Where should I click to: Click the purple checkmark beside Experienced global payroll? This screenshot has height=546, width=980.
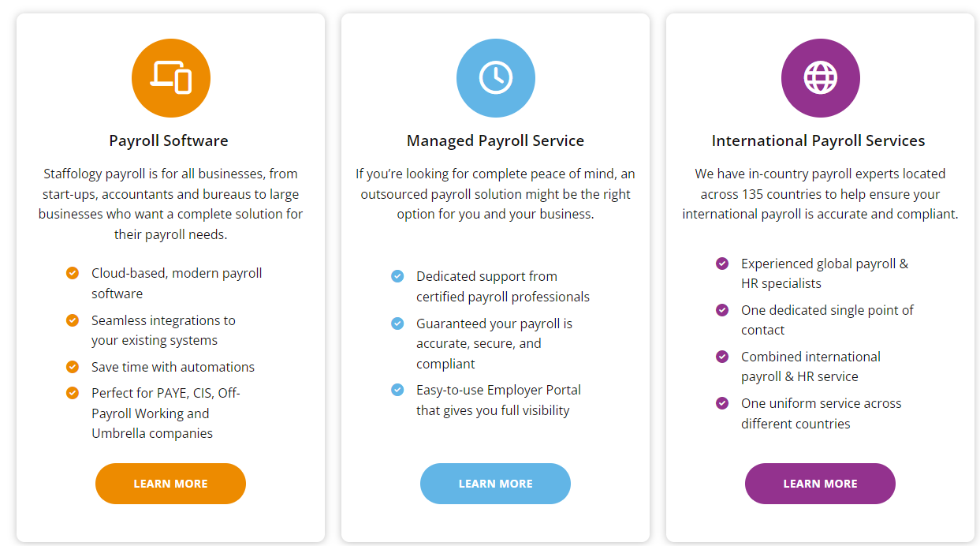[x=721, y=264]
